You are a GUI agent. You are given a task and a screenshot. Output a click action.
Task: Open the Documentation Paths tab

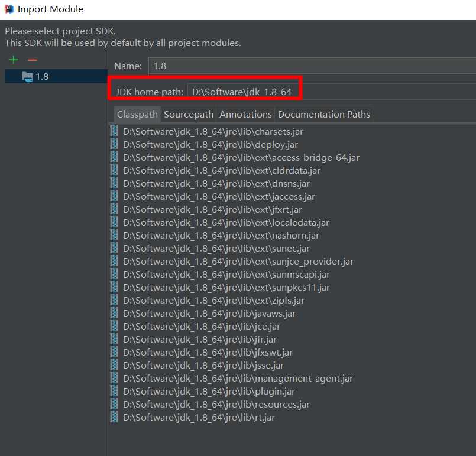click(x=323, y=115)
